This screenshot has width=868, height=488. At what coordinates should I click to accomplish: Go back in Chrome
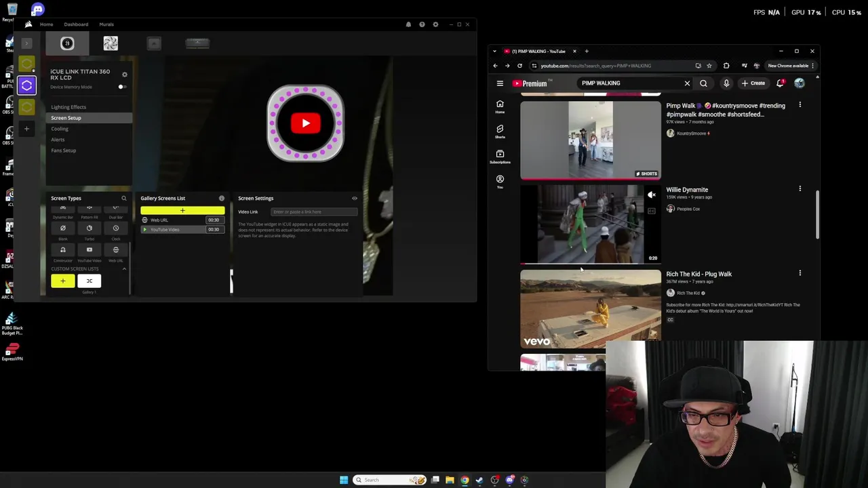point(495,66)
